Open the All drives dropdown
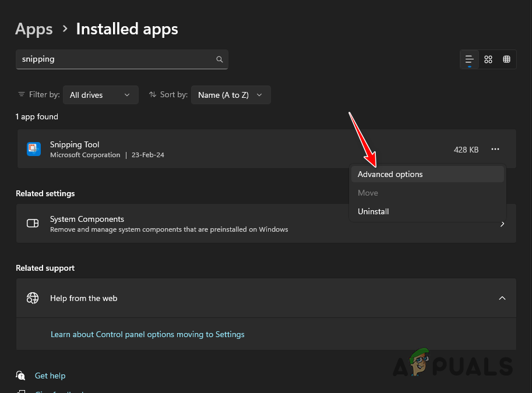 (100, 94)
